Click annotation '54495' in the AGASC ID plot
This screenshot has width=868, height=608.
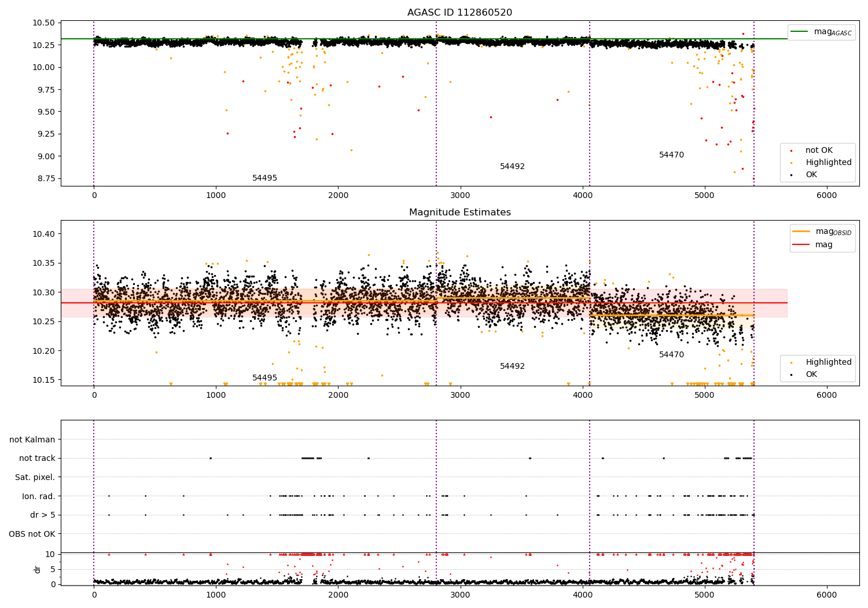tap(264, 178)
